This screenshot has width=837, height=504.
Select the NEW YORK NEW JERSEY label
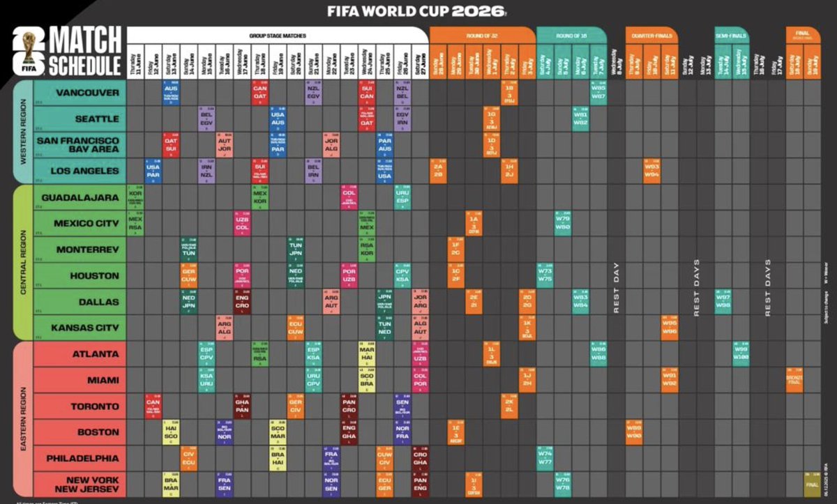coord(79,484)
